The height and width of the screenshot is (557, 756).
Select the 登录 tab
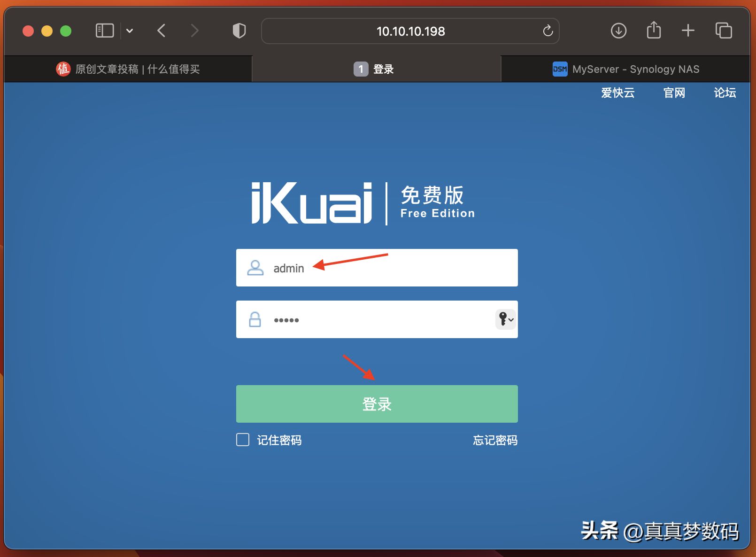(377, 69)
